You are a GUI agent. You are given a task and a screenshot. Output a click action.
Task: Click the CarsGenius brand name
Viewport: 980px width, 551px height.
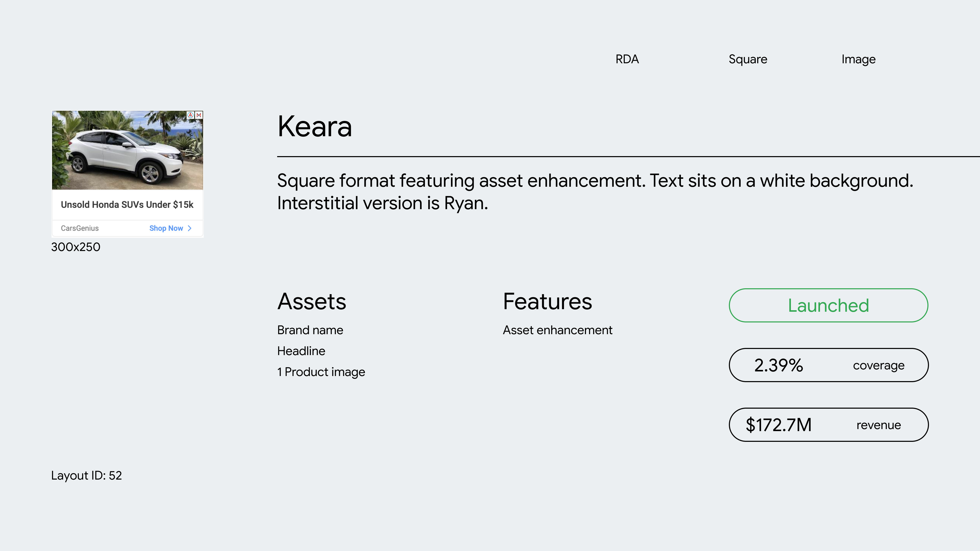(80, 228)
